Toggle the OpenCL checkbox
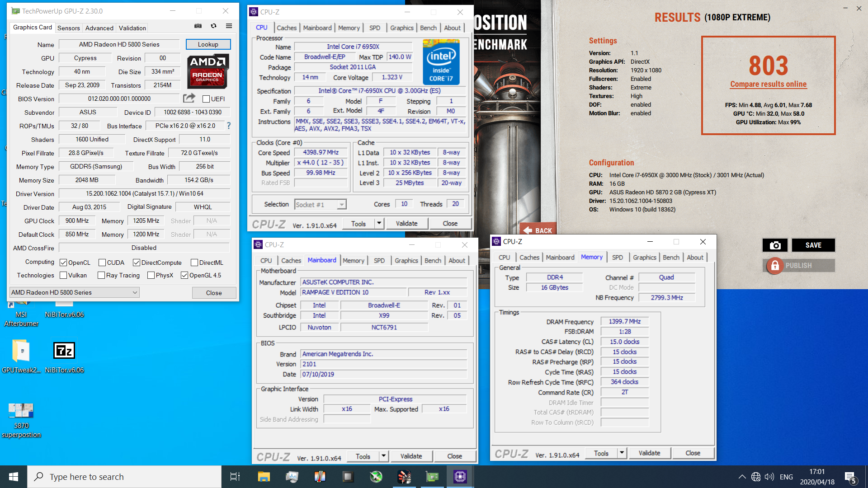 point(63,263)
